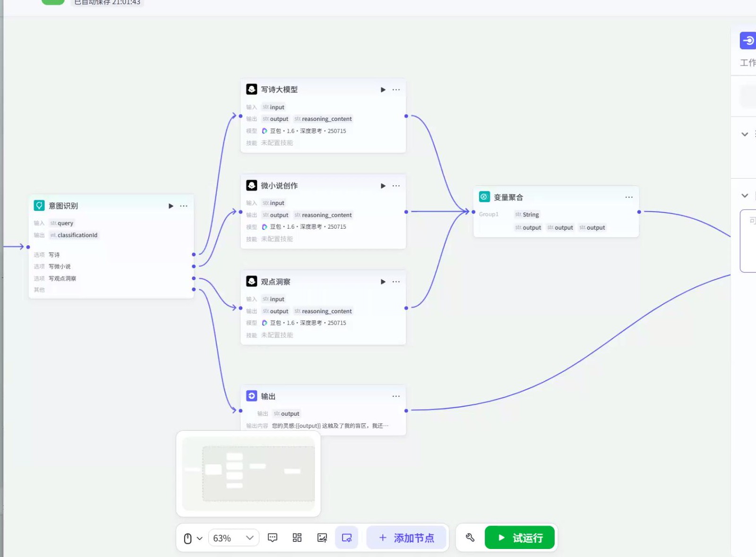Click the String type in 变量聚合 Group1
The width and height of the screenshot is (756, 557).
[x=527, y=214]
